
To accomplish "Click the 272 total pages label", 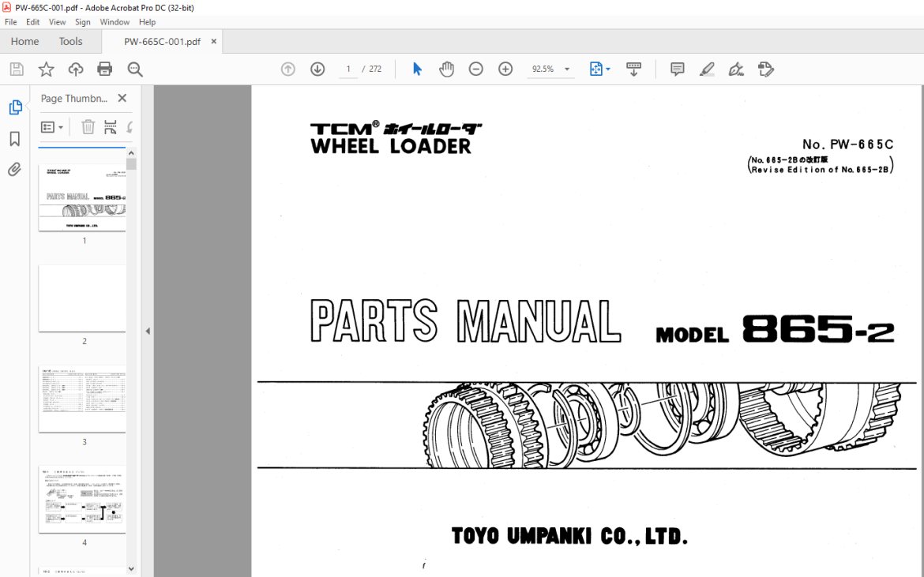I will [x=375, y=69].
